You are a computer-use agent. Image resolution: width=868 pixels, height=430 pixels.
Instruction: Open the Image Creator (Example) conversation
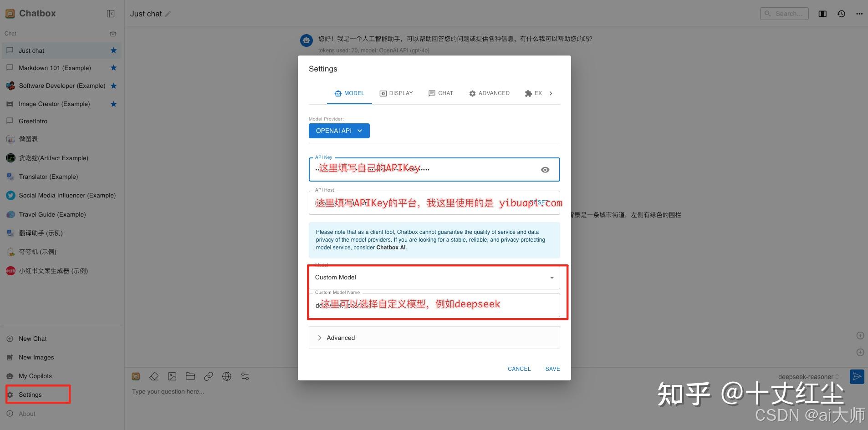[61, 104]
